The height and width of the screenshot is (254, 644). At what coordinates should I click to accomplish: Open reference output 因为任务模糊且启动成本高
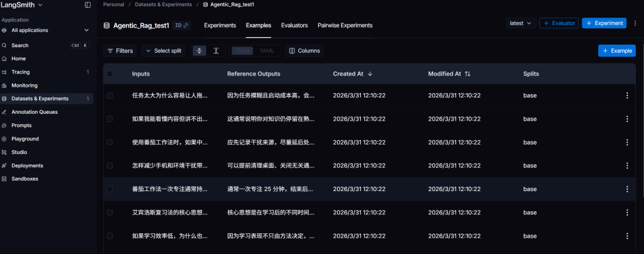coord(271,96)
